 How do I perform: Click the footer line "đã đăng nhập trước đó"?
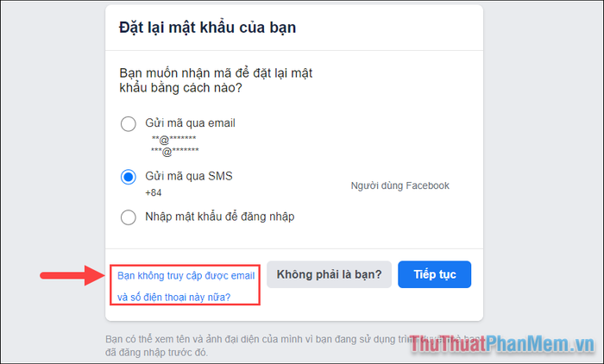click(156, 353)
